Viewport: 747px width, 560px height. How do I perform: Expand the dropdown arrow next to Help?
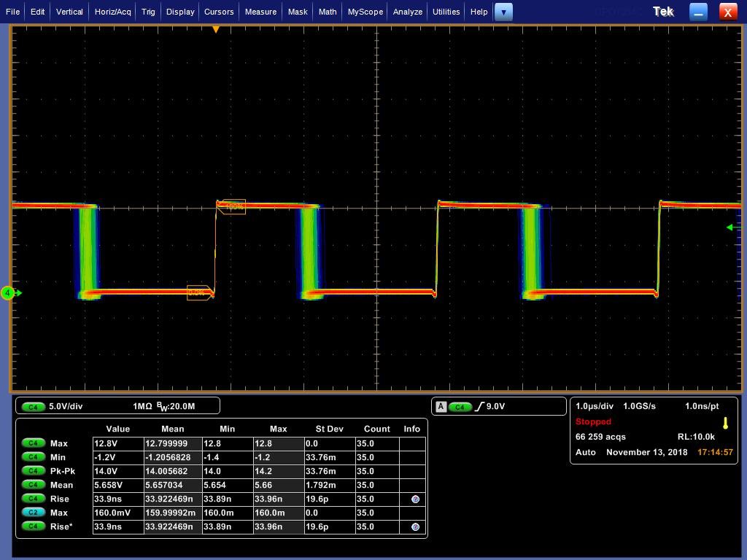(503, 12)
